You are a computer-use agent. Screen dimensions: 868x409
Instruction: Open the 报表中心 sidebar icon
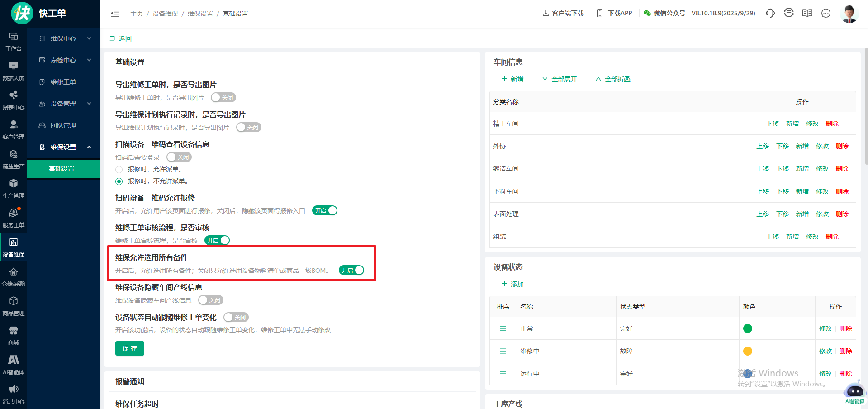tap(14, 100)
